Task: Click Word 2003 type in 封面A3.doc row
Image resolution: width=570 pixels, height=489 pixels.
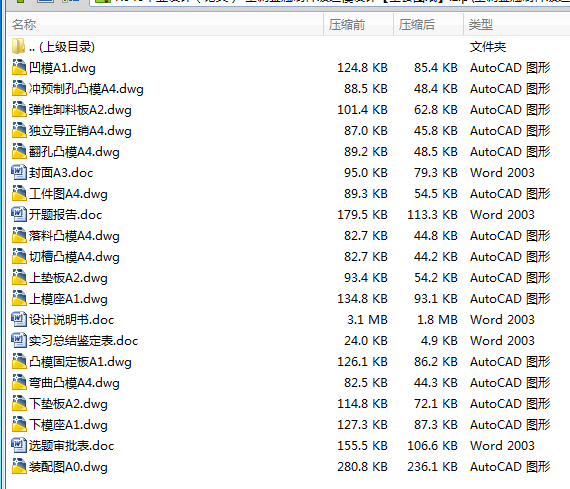Action: [502, 173]
